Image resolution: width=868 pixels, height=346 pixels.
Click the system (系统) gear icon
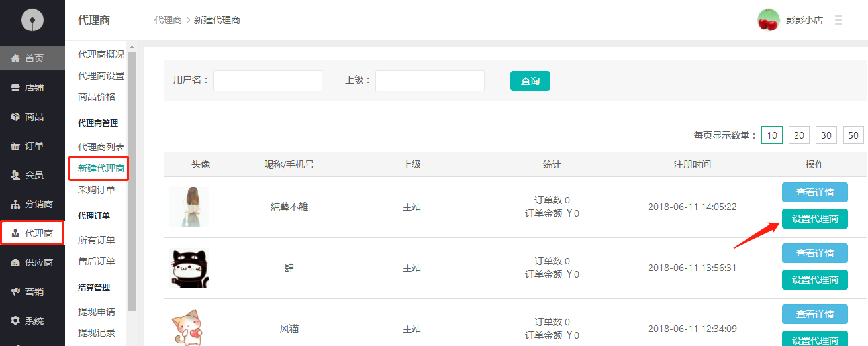click(x=15, y=321)
